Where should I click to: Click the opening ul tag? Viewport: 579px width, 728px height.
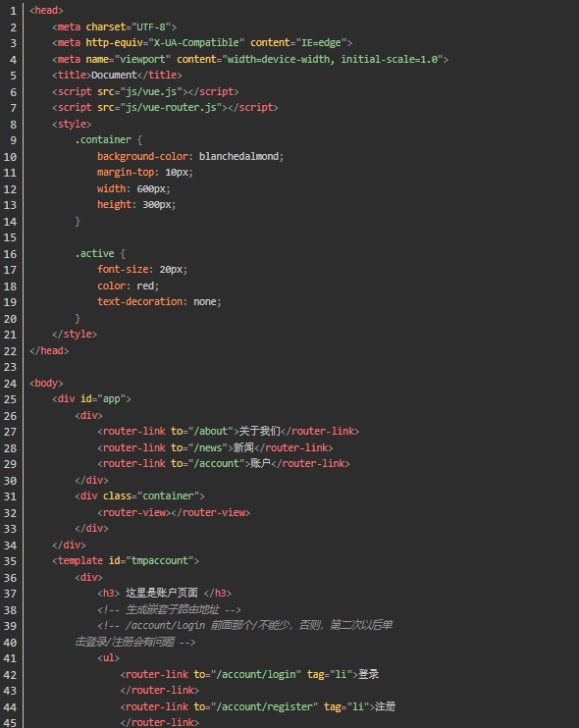[x=108, y=658]
